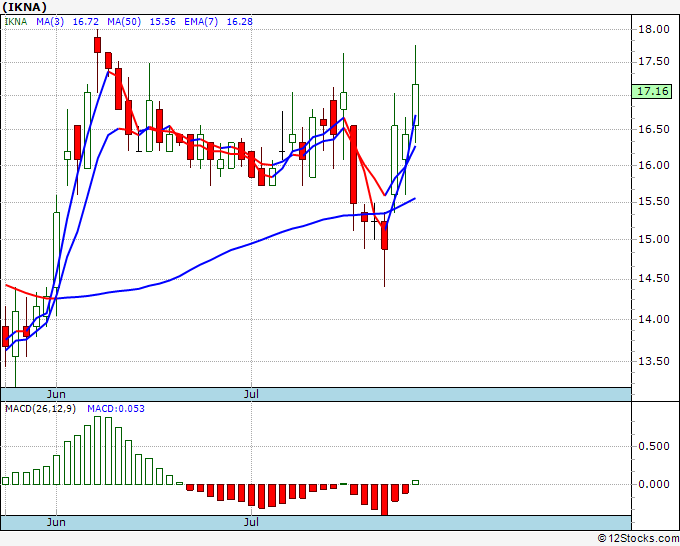The height and width of the screenshot is (546, 680).
Task: Click the 15.00 price axis label
Action: (654, 239)
